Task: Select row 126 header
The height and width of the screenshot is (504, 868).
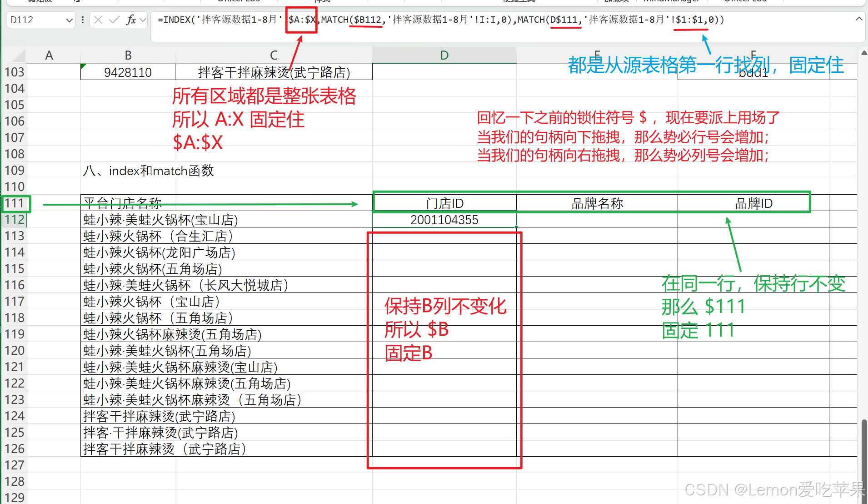Action: (14, 449)
